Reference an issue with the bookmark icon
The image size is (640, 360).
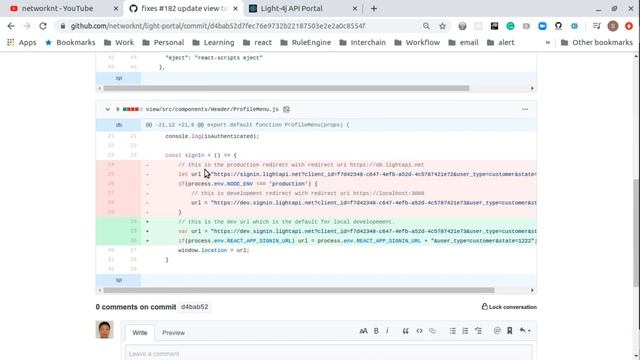(510, 331)
